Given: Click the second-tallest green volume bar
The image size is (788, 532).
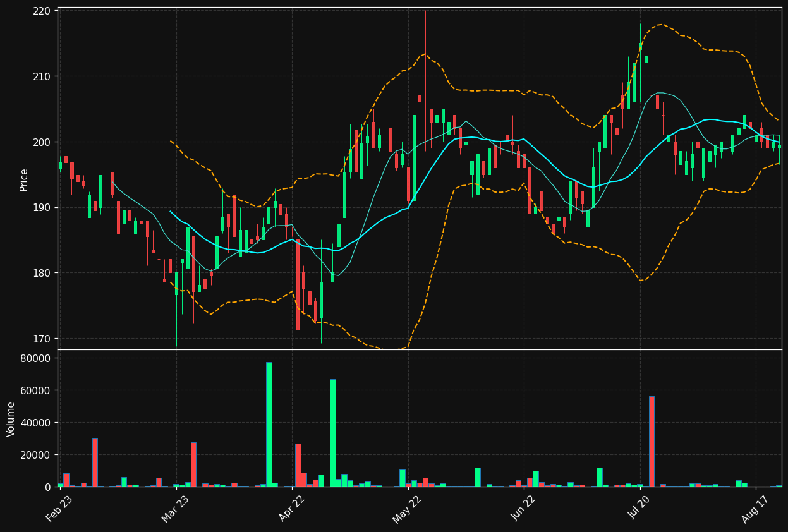Looking at the screenshot, I should tap(332, 433).
